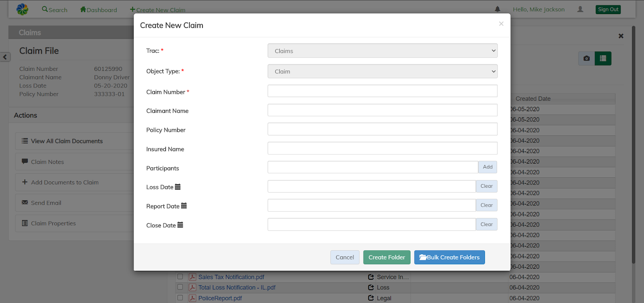The width and height of the screenshot is (644, 303).
Task: Tick the Total Loss Notification - IL.pdf checkbox
Action: (180, 287)
